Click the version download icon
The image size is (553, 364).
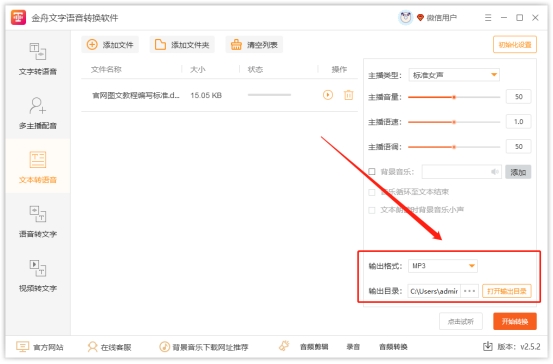(x=487, y=347)
